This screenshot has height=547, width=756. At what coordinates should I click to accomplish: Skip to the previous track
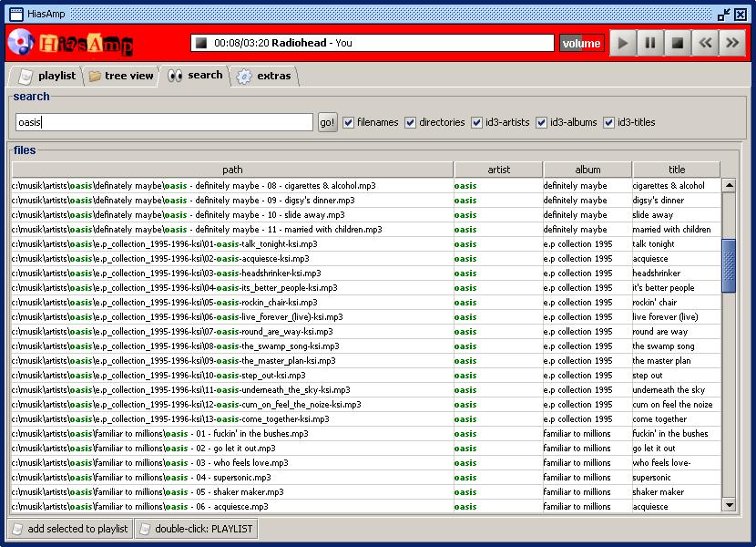(x=705, y=43)
